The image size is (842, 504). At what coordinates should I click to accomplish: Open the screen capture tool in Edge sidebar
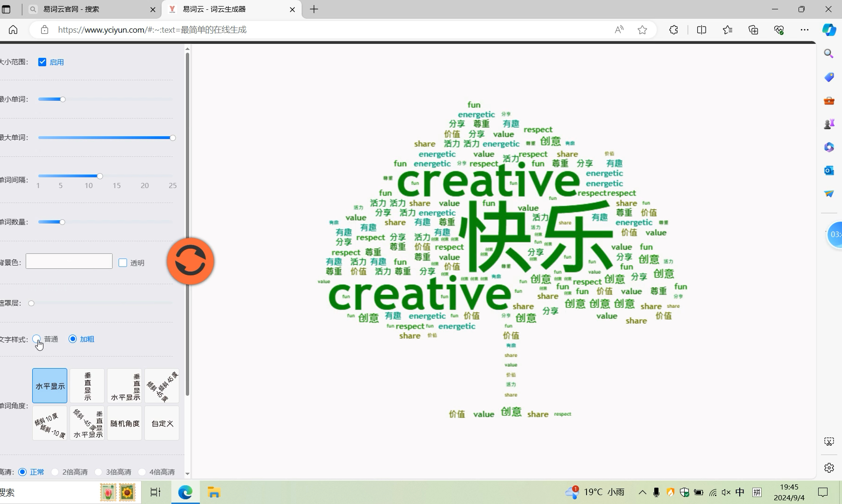coord(829,441)
